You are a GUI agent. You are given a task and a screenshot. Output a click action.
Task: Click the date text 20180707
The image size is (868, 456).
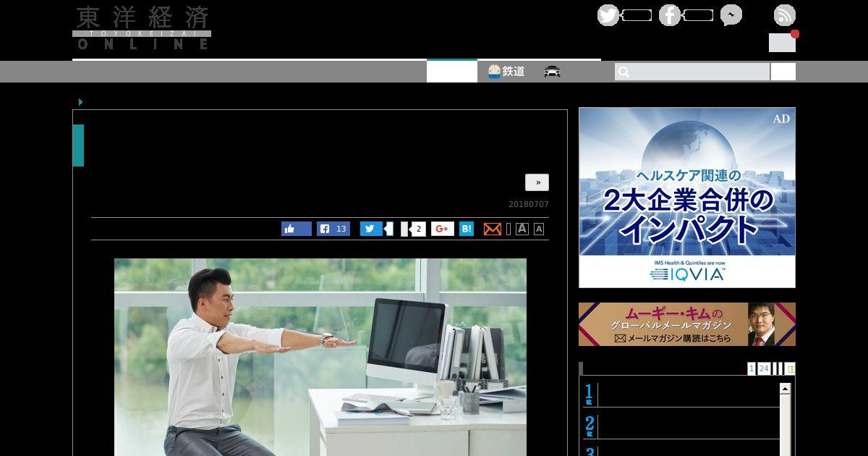(529, 205)
